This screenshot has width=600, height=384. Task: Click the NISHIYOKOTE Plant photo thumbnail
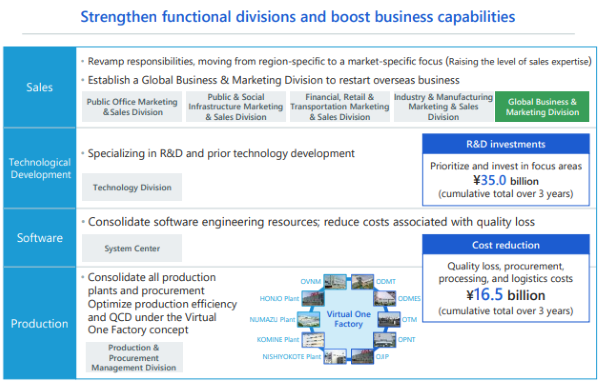pos(335,356)
